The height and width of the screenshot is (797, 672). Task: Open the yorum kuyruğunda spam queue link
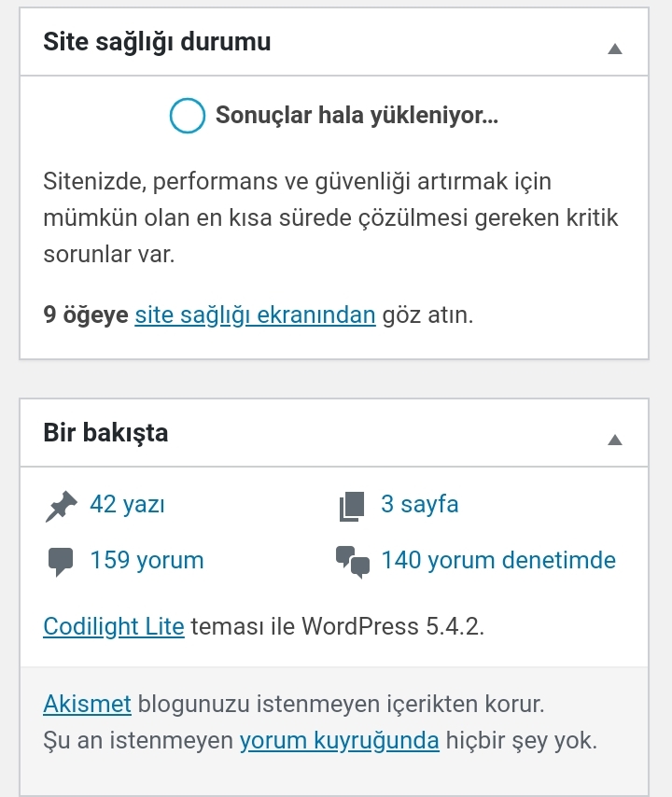click(x=340, y=741)
